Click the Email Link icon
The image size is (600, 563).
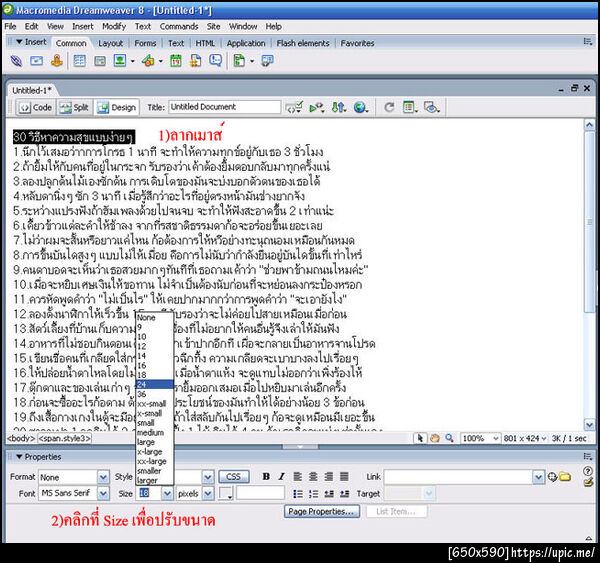pos(36,61)
